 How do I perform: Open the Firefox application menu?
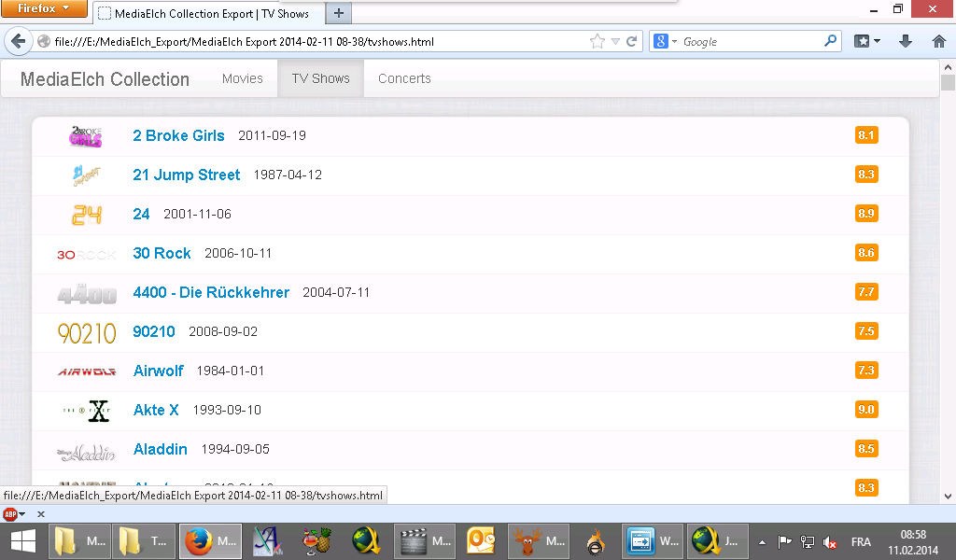tap(44, 8)
